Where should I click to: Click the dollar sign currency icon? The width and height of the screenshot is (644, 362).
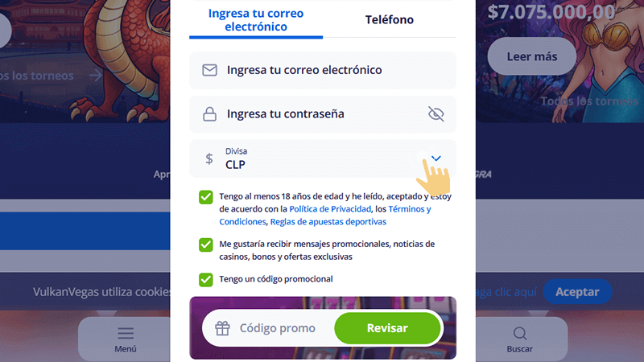[209, 158]
